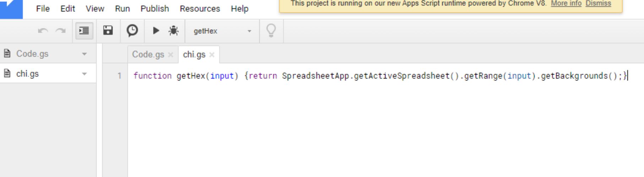This screenshot has height=177, width=644.
Task: Follow the More info link
Action: click(566, 4)
